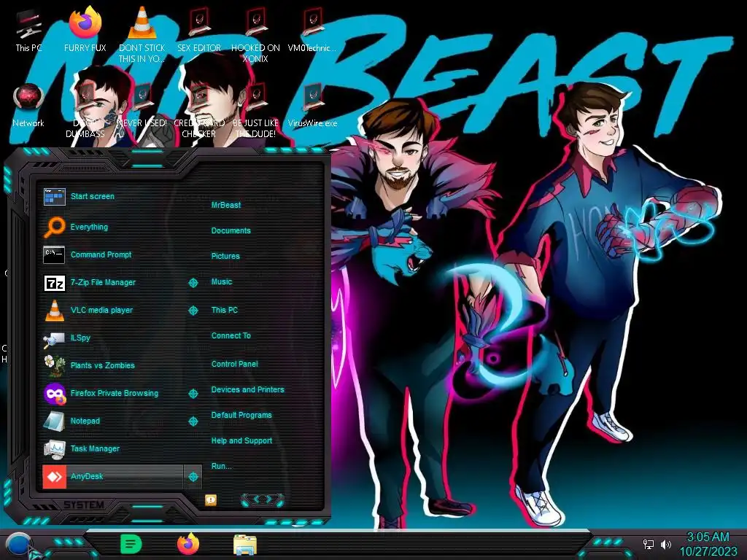This screenshot has height=560, width=747.
Task: Open Help and Support
Action: coord(241,440)
